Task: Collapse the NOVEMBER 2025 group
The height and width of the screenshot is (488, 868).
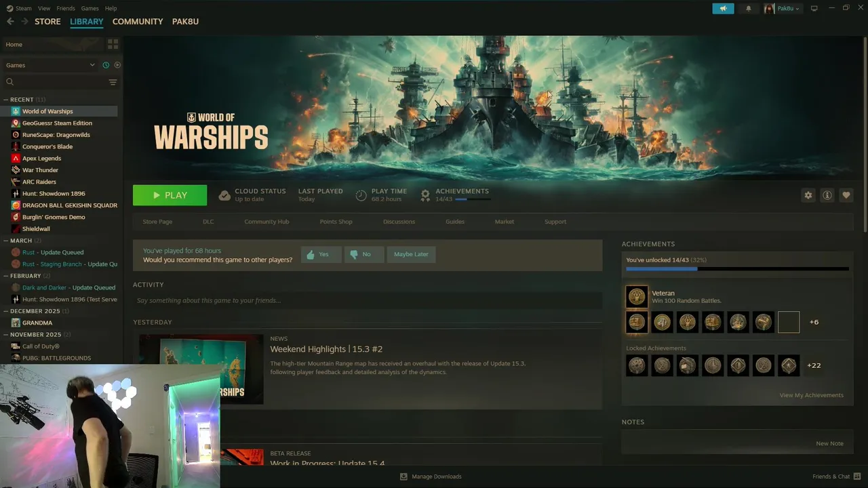Action: (36, 335)
